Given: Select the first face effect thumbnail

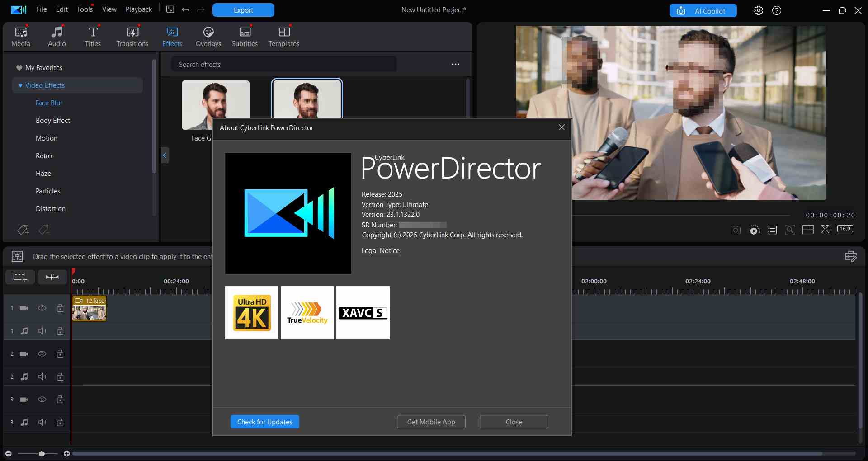Looking at the screenshot, I should [x=216, y=105].
